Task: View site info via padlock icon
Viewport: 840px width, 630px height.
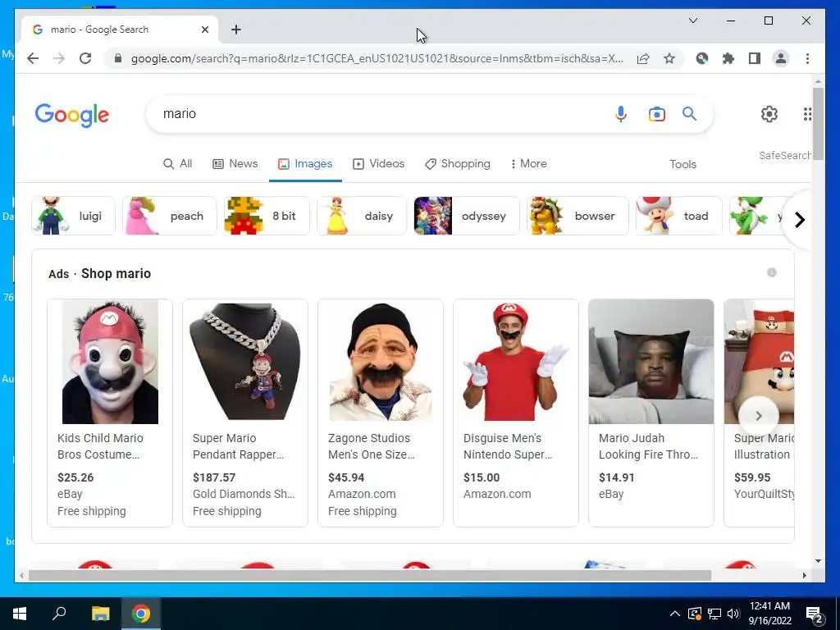Action: pyautogui.click(x=118, y=58)
